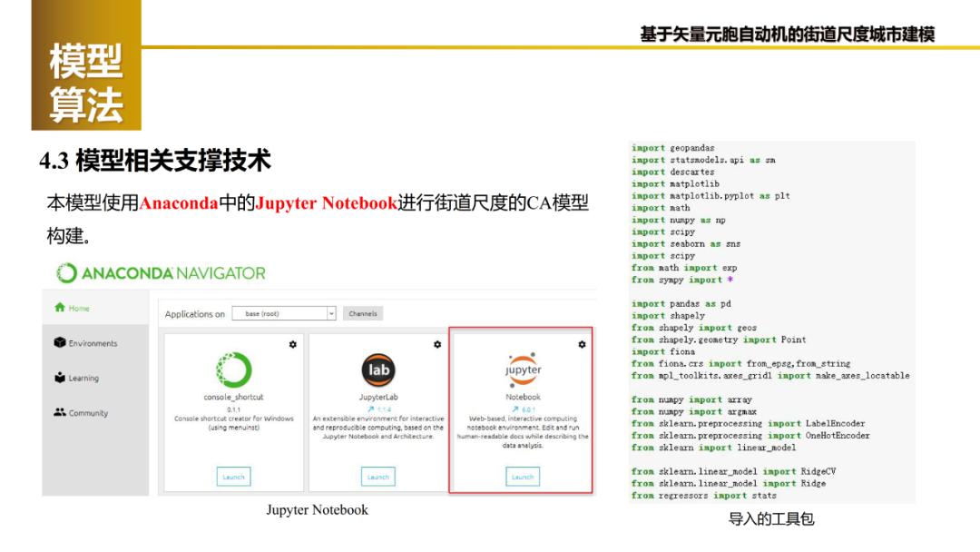Open the Learning section in sidebar
980x552 pixels.
click(x=77, y=379)
